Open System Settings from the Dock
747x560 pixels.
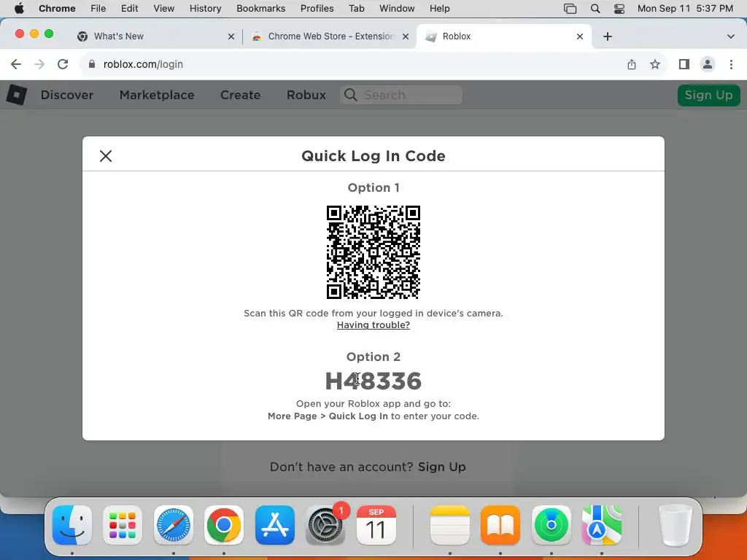pyautogui.click(x=325, y=525)
